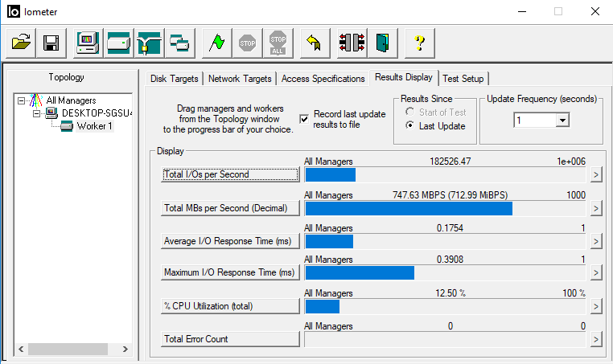Stop the current test
The height and width of the screenshot is (364, 613).
[x=247, y=43]
